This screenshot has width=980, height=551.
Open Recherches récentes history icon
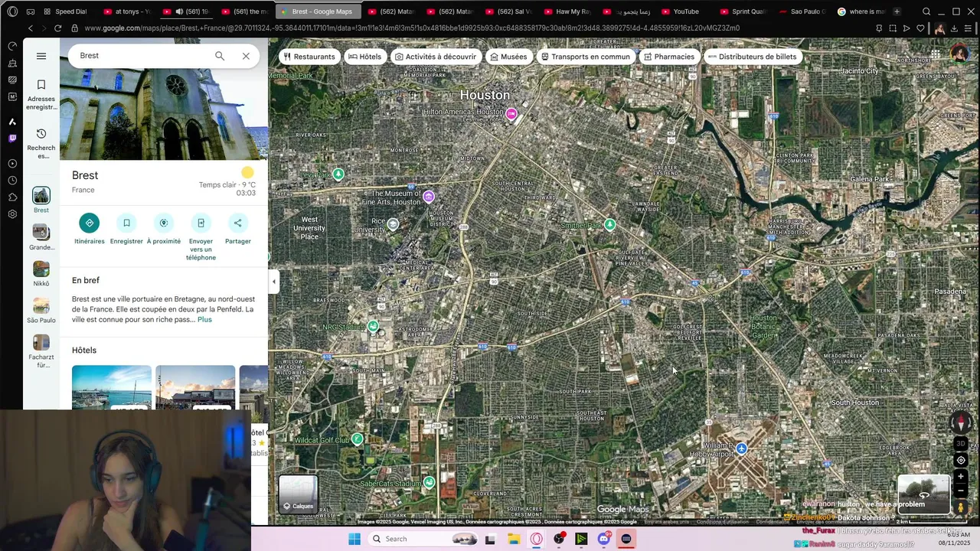tap(41, 144)
